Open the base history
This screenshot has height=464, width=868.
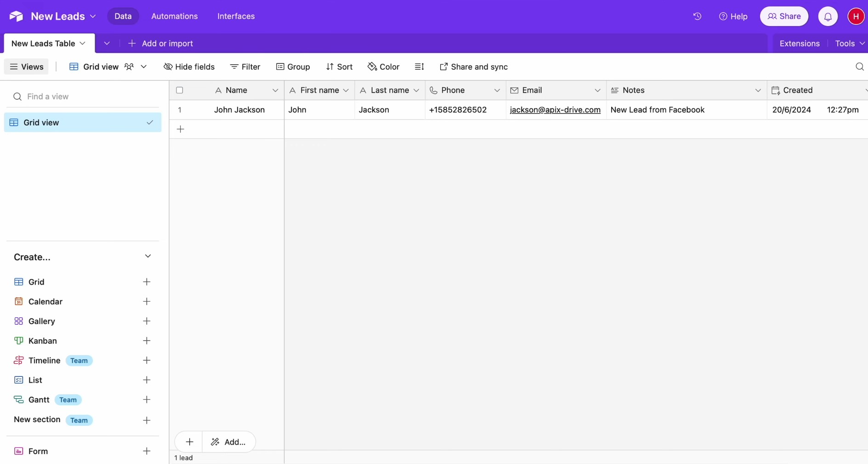(x=697, y=16)
